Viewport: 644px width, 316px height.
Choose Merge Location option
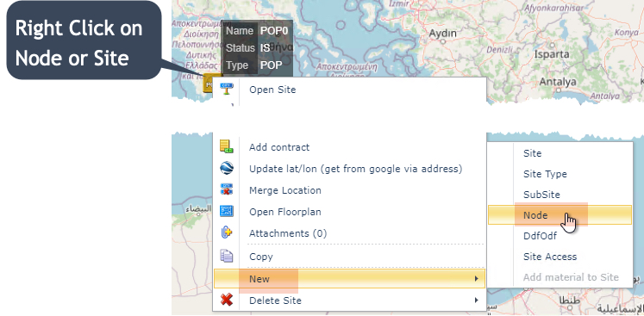point(349,190)
